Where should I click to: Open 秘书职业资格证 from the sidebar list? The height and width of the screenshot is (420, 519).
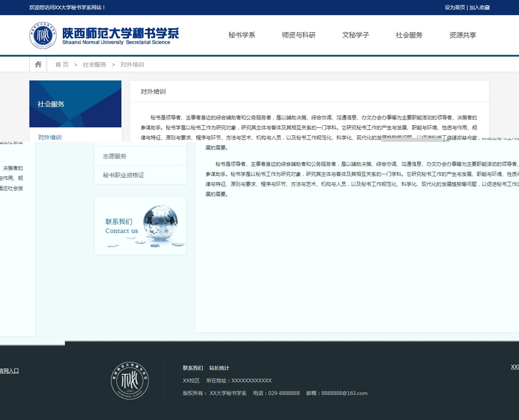pos(124,175)
